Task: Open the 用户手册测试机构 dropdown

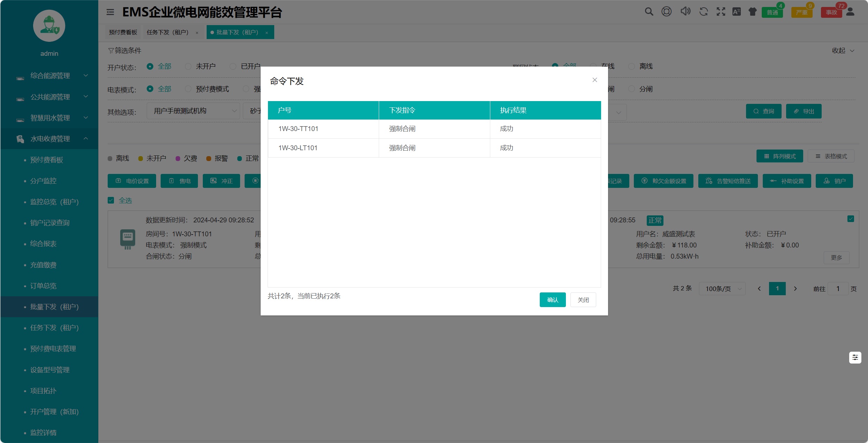Action: [193, 111]
